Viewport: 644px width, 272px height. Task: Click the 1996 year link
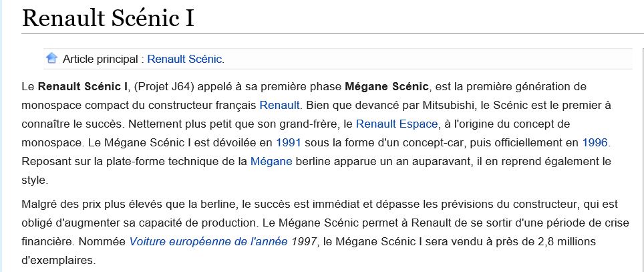pyautogui.click(x=595, y=142)
